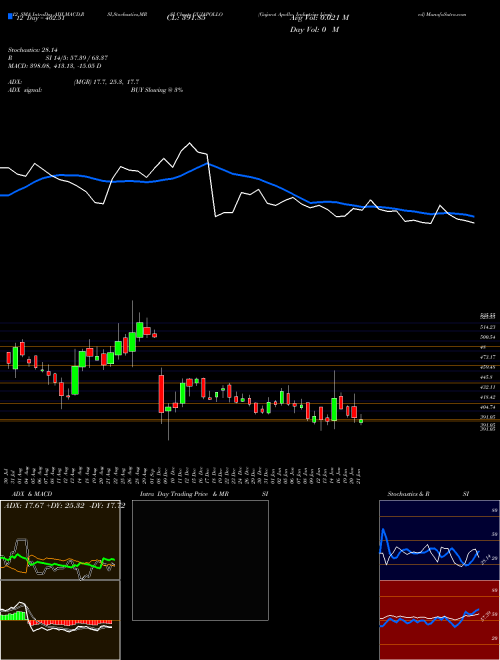The image size is (500, 660).
Task: Click the tall red gap-down candlestick
Action: [x=161, y=394]
